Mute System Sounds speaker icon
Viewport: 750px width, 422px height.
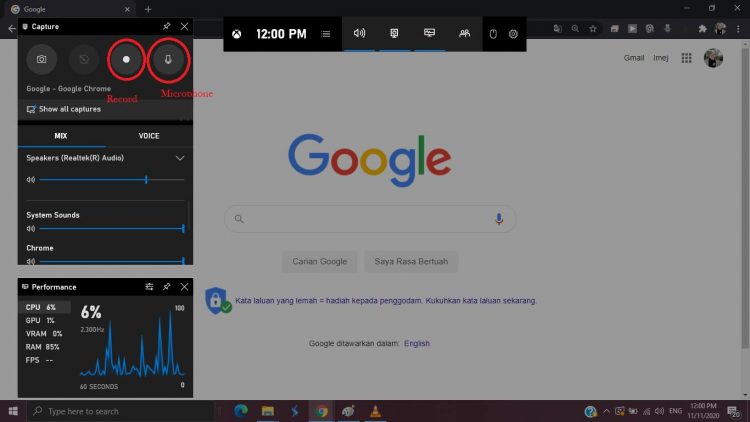[x=31, y=229]
